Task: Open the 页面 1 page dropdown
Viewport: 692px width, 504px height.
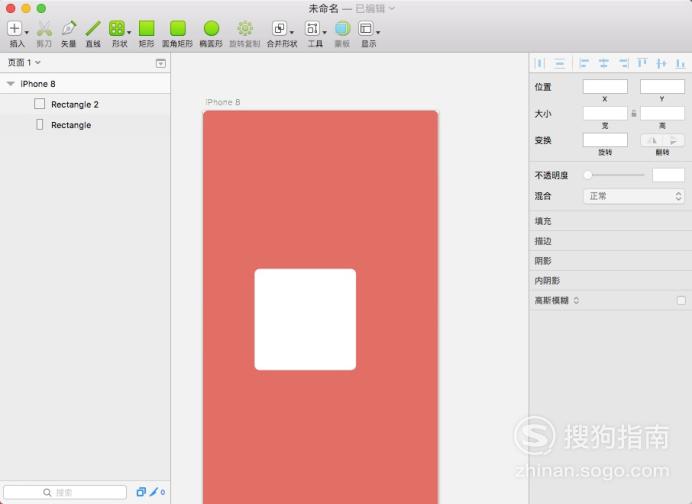Action: coord(24,63)
